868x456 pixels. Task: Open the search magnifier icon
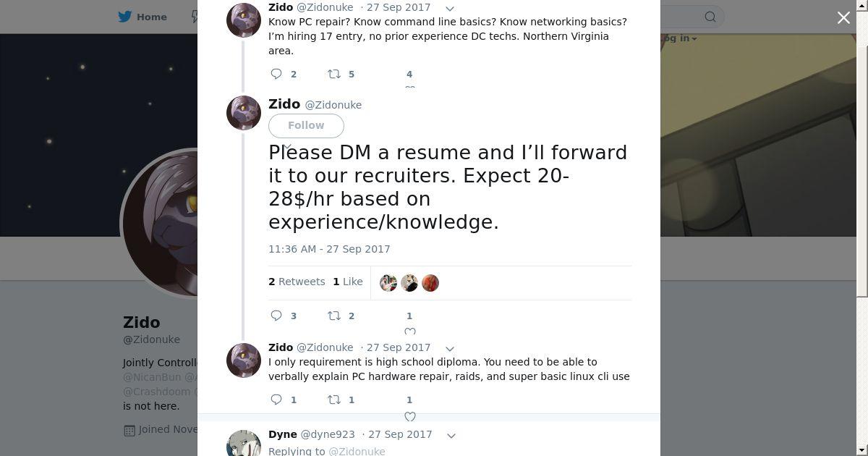tap(710, 17)
